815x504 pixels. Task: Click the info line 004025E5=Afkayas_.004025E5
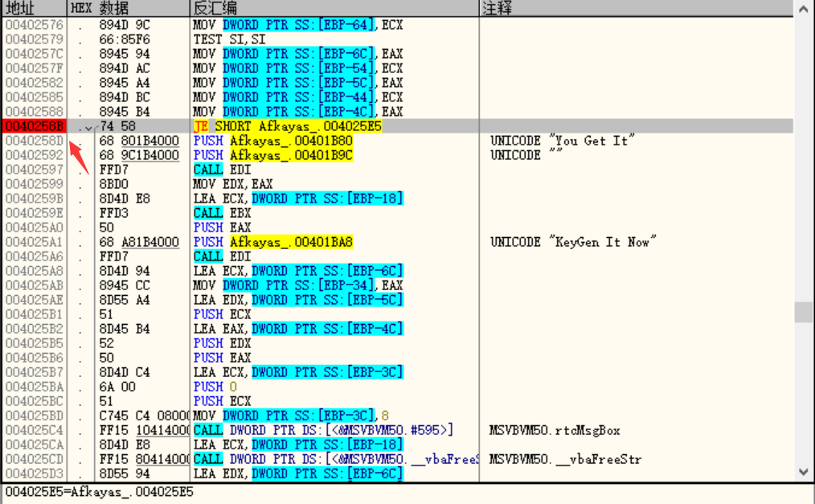100,492
